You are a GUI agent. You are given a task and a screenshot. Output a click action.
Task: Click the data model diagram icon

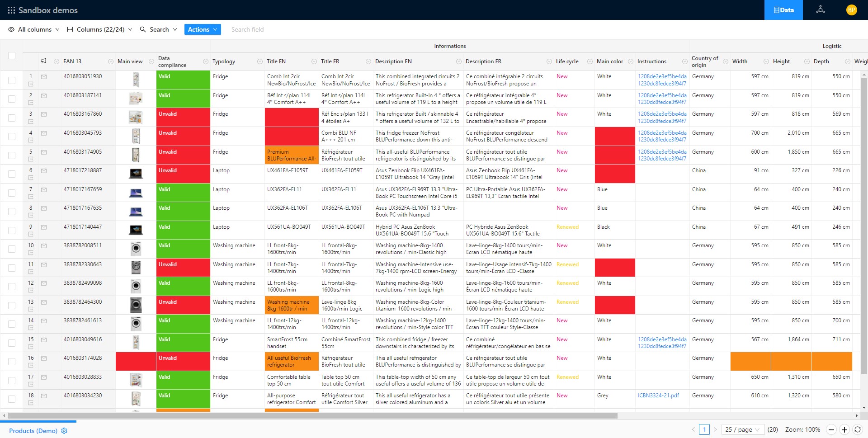tap(820, 10)
